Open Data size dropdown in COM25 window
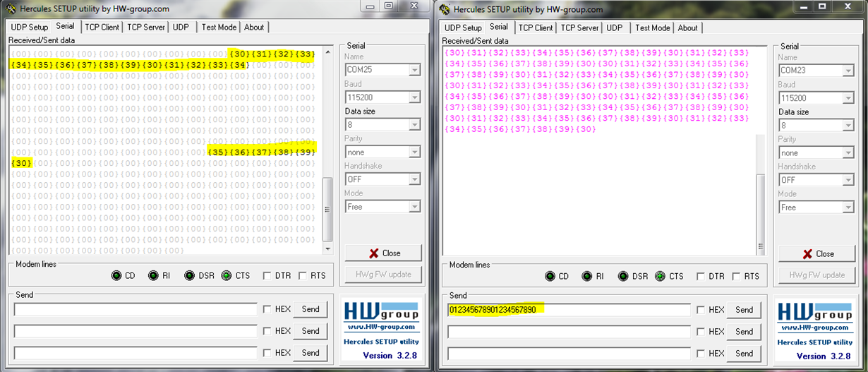 point(414,124)
